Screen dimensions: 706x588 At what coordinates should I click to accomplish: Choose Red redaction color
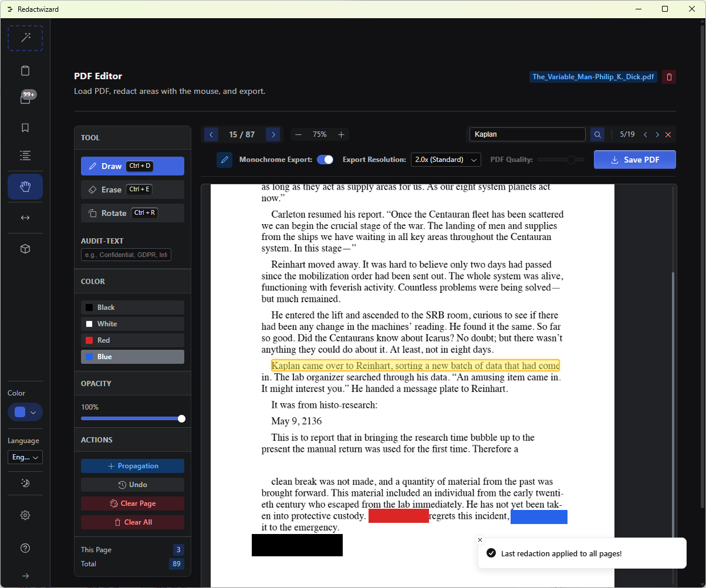tap(133, 340)
